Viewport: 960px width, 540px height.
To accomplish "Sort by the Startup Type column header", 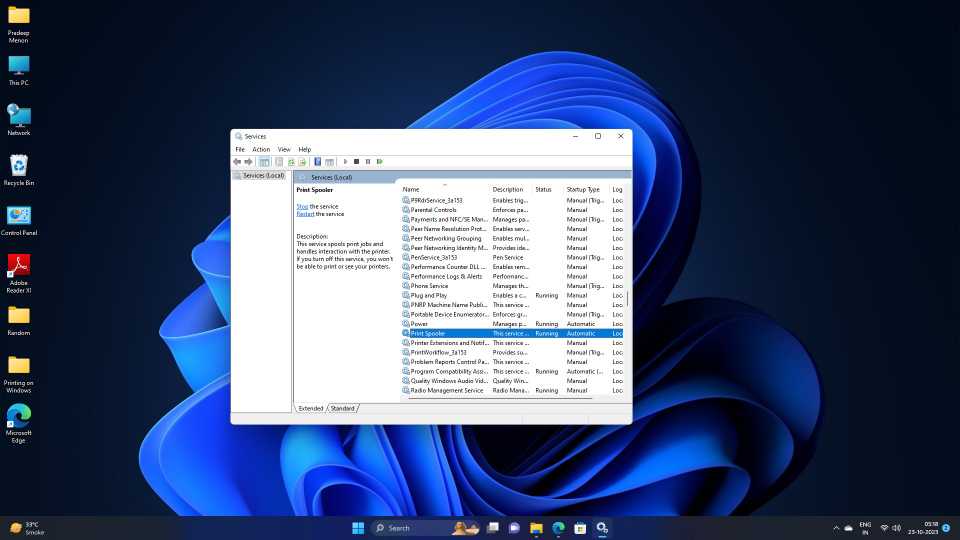I will [587, 189].
